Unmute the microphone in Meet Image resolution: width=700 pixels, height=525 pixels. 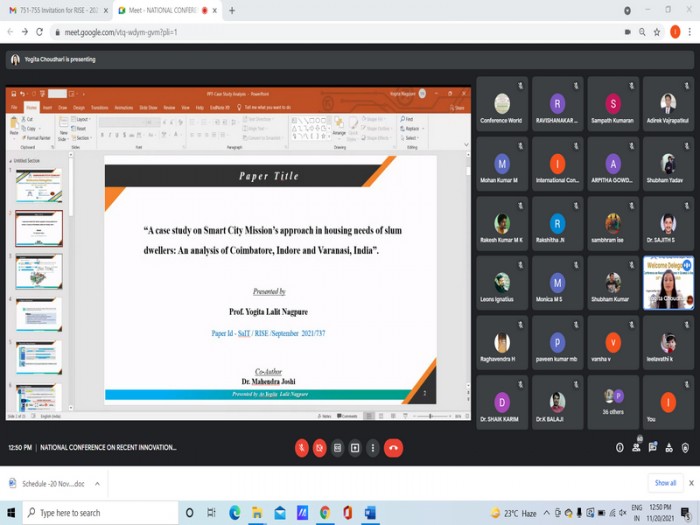302,448
